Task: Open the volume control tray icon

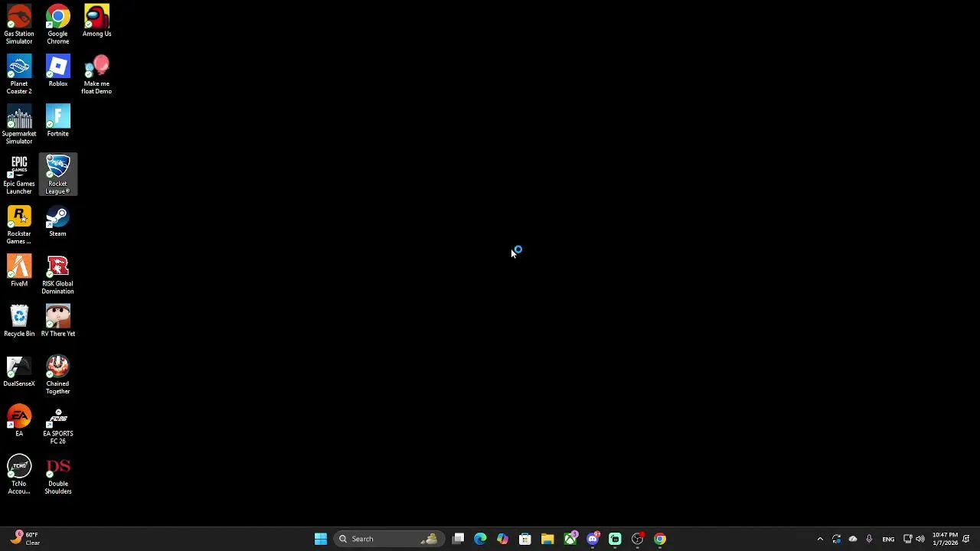Action: pos(920,539)
